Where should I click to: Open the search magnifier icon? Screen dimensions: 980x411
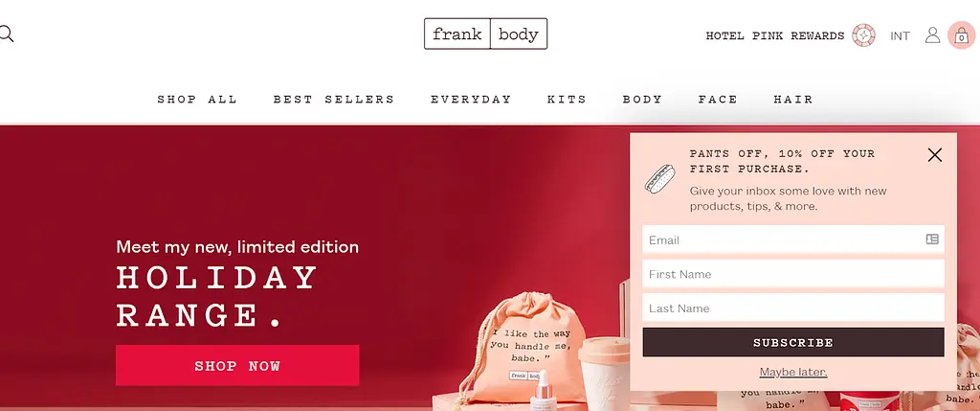(5, 34)
